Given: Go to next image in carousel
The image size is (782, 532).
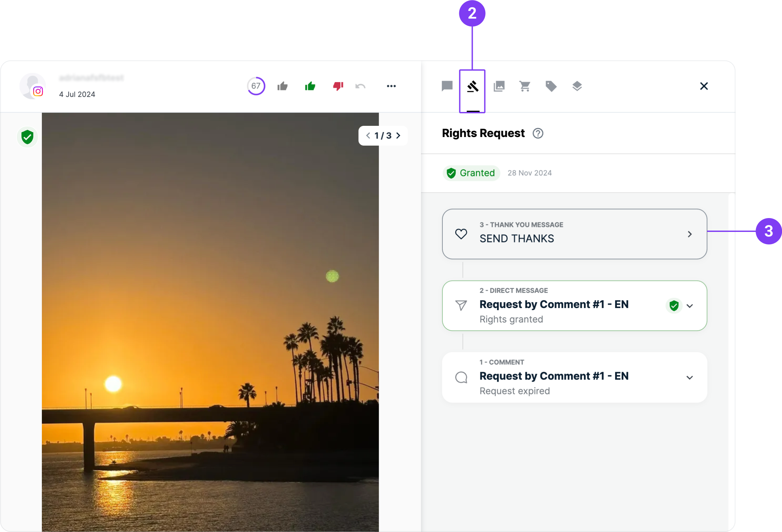Looking at the screenshot, I should [398, 135].
